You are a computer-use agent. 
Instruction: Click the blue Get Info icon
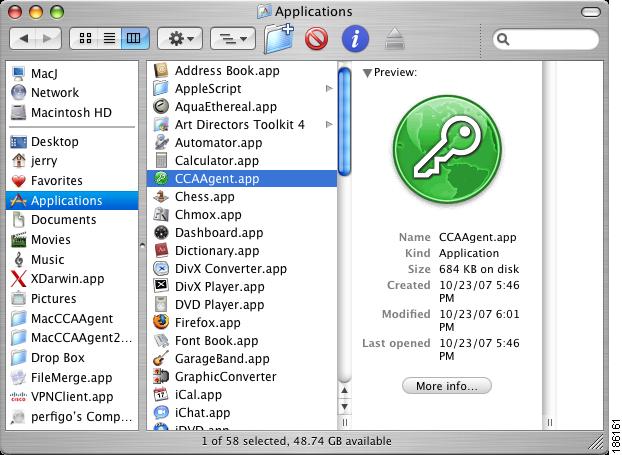(x=355, y=39)
